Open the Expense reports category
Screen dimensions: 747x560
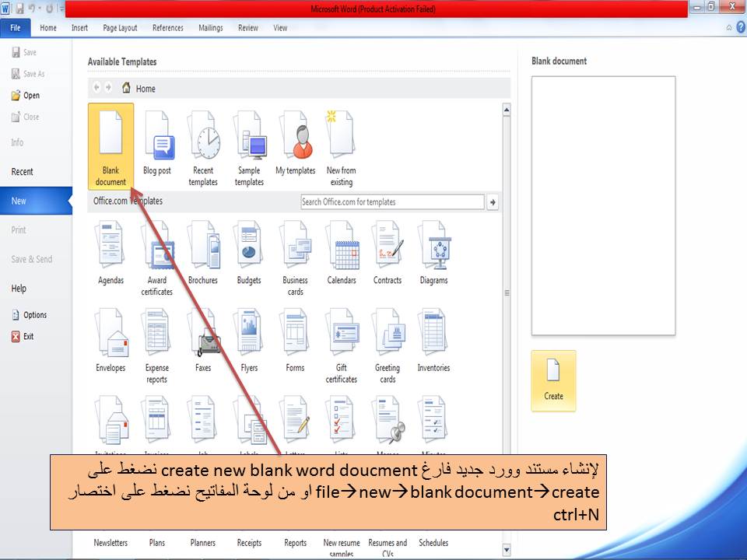point(156,345)
